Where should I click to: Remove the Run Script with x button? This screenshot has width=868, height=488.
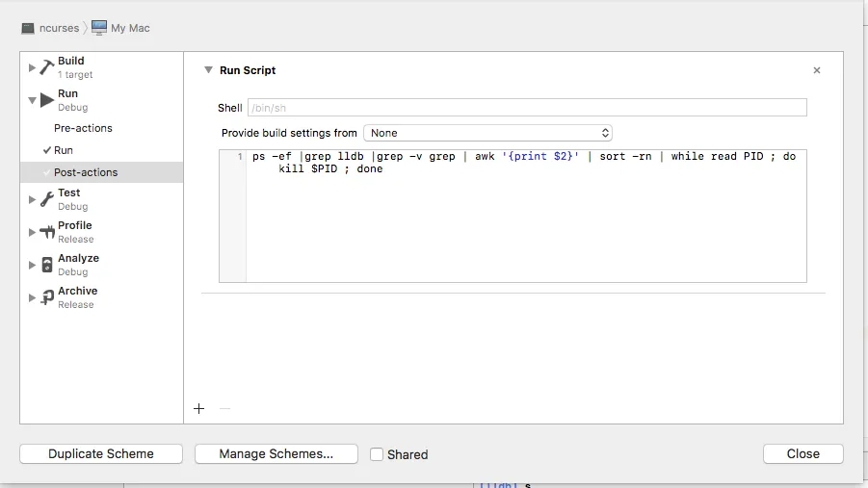point(817,70)
